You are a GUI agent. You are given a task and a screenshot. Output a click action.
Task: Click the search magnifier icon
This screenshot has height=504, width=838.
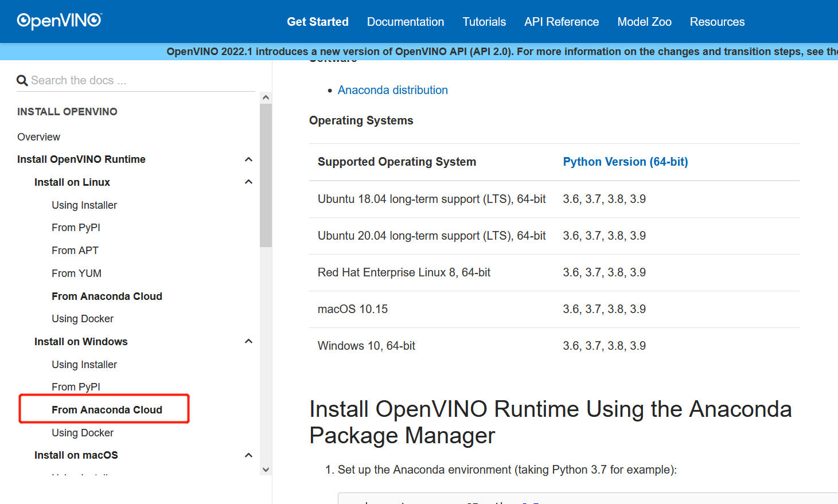point(22,80)
